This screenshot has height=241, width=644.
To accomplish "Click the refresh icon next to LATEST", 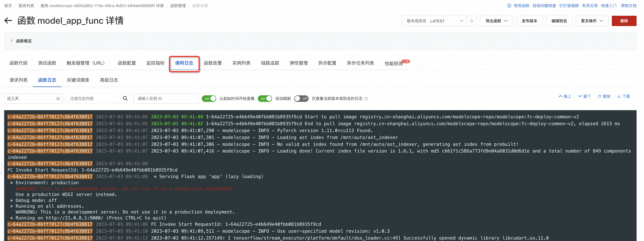I will (472, 21).
